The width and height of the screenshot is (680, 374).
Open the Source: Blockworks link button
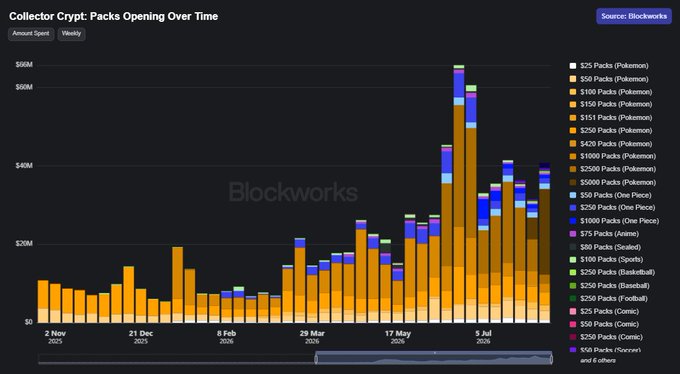coord(634,16)
